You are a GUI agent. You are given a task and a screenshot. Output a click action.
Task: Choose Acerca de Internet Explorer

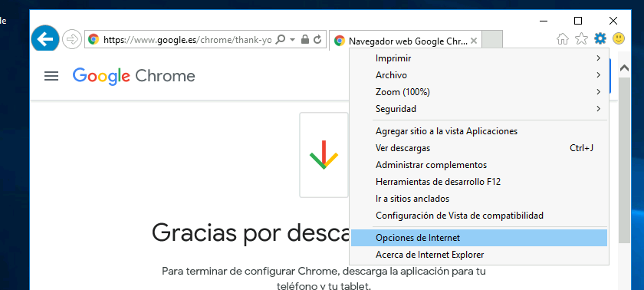pyautogui.click(x=479, y=255)
